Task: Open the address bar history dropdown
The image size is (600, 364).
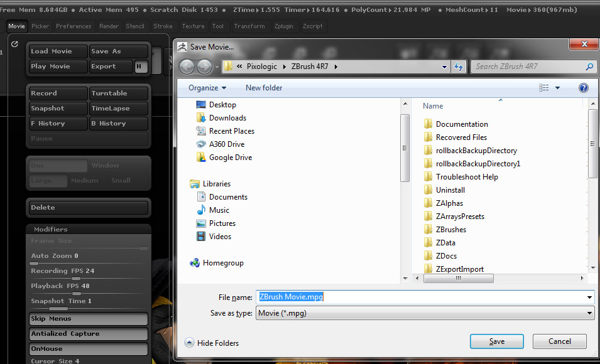Action: (444, 67)
